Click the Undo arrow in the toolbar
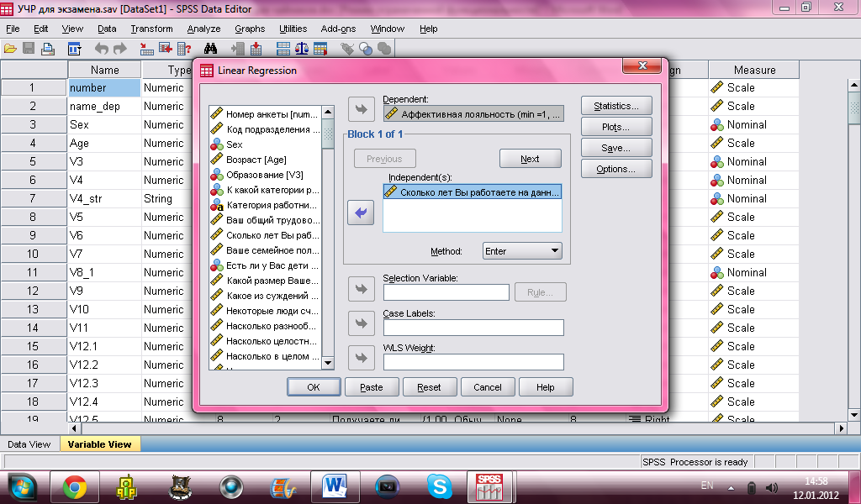Viewport: 861px width, 504px height. click(102, 49)
